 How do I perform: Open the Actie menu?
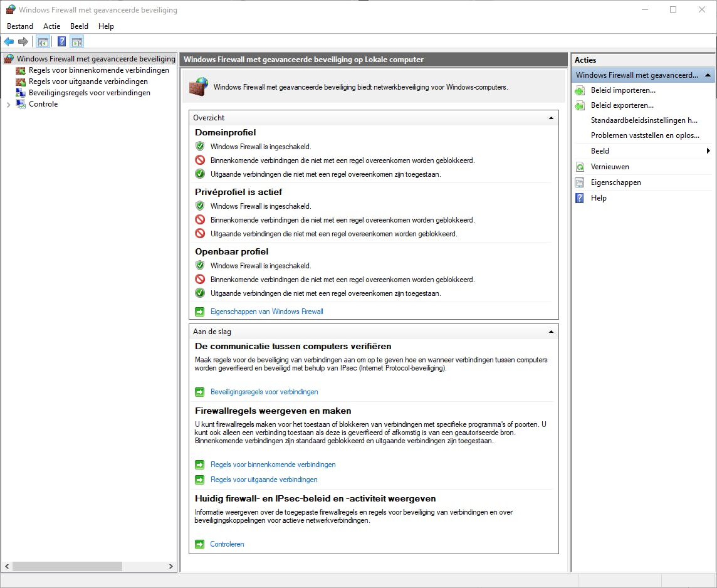51,26
